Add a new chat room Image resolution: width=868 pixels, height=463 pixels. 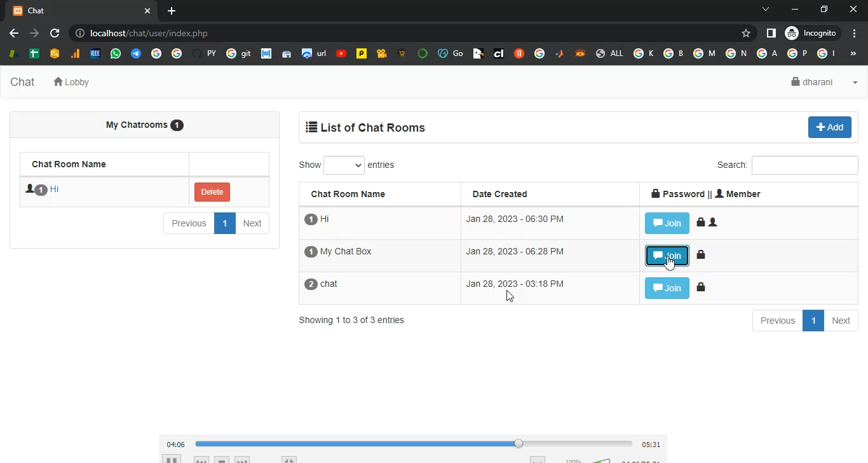pos(829,127)
